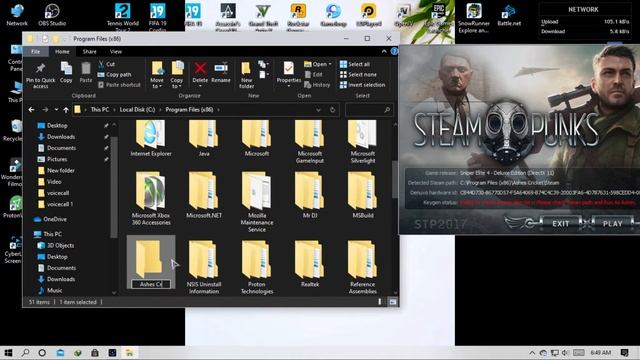640x360 pixels.
Task: Click This PC in address bar
Action: [100, 109]
